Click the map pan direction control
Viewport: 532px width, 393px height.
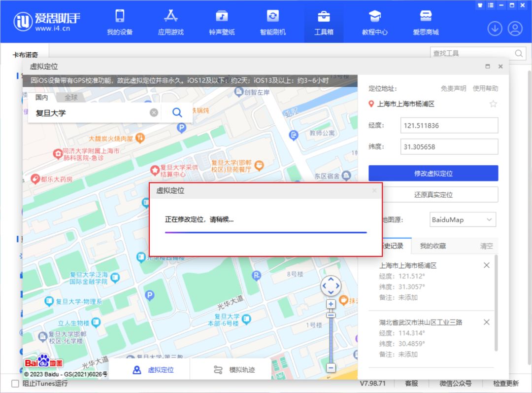(331, 286)
